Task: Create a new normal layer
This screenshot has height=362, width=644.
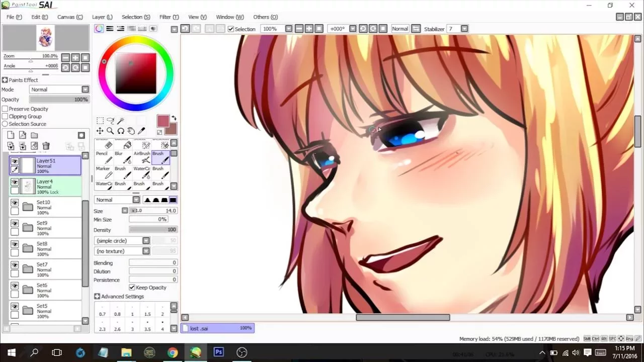Action: [11, 135]
